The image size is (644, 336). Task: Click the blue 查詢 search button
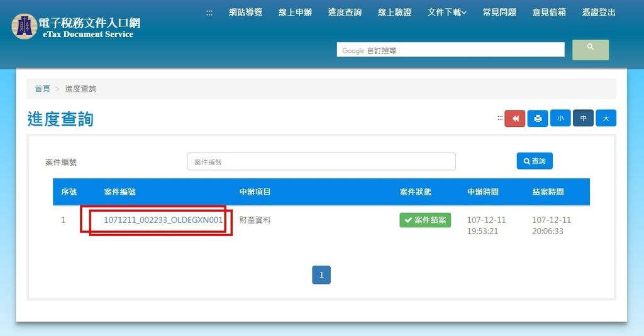coord(535,161)
